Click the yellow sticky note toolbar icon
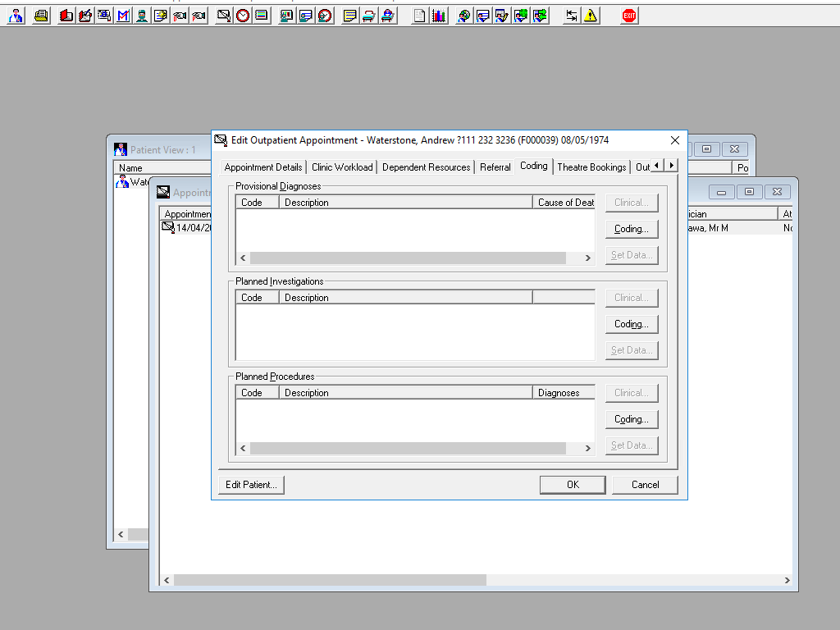Image resolution: width=840 pixels, height=630 pixels. point(349,16)
